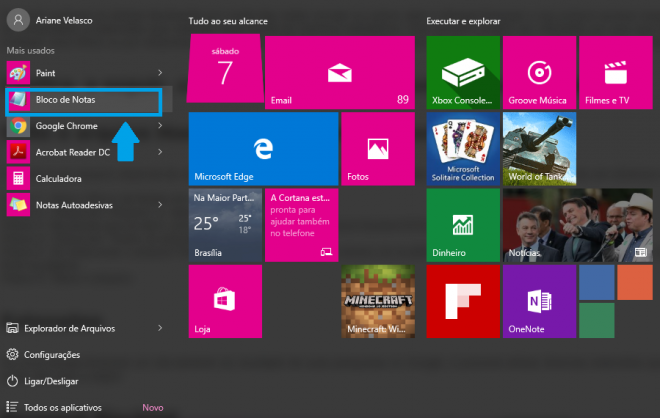Open the Groove Música tile
Image resolution: width=660 pixels, height=418 pixels.
click(539, 72)
